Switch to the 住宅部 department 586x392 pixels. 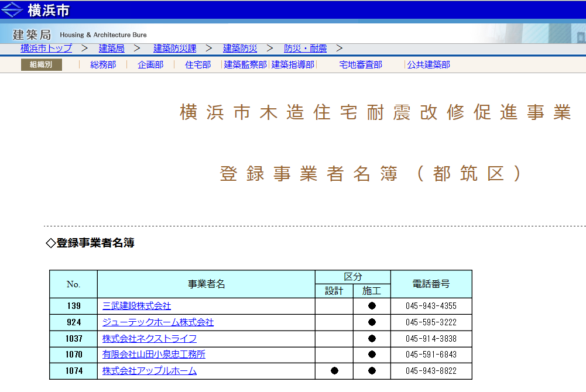click(198, 65)
